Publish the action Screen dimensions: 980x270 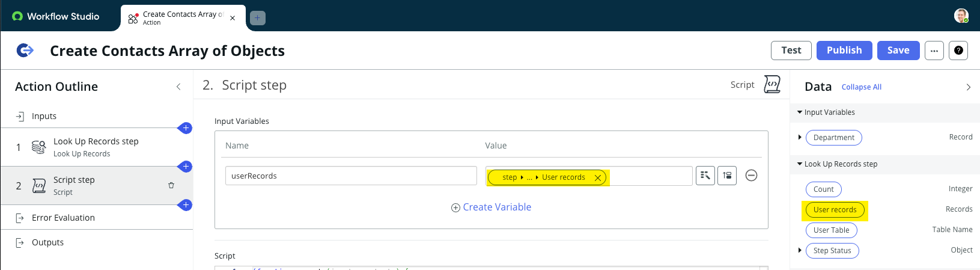[844, 51]
